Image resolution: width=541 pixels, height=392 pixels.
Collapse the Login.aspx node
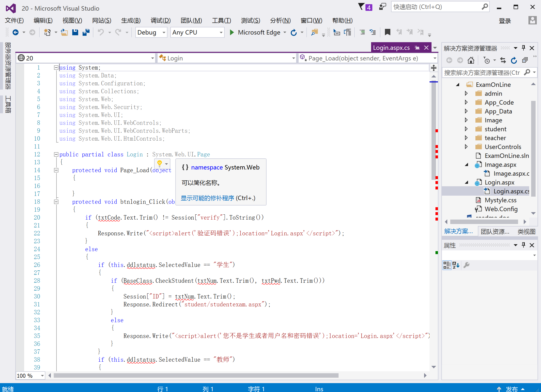point(467,182)
